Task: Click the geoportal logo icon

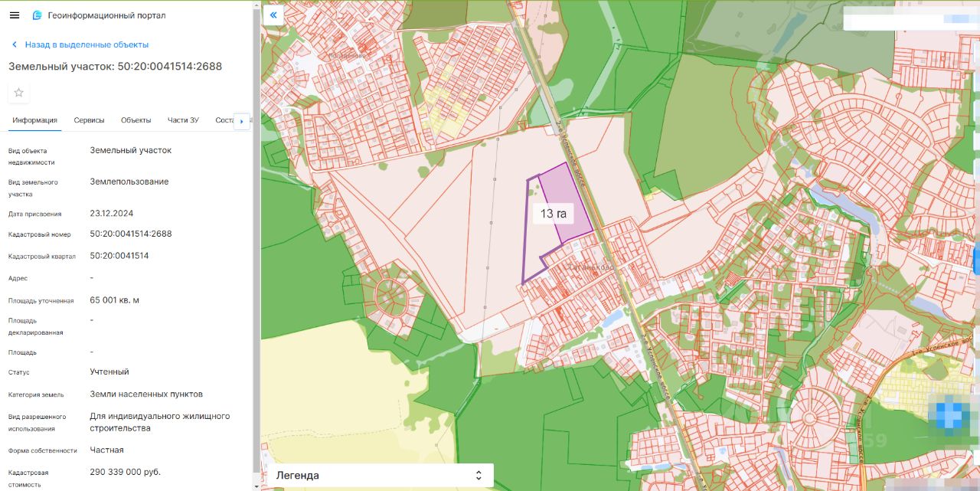Action: [x=38, y=15]
